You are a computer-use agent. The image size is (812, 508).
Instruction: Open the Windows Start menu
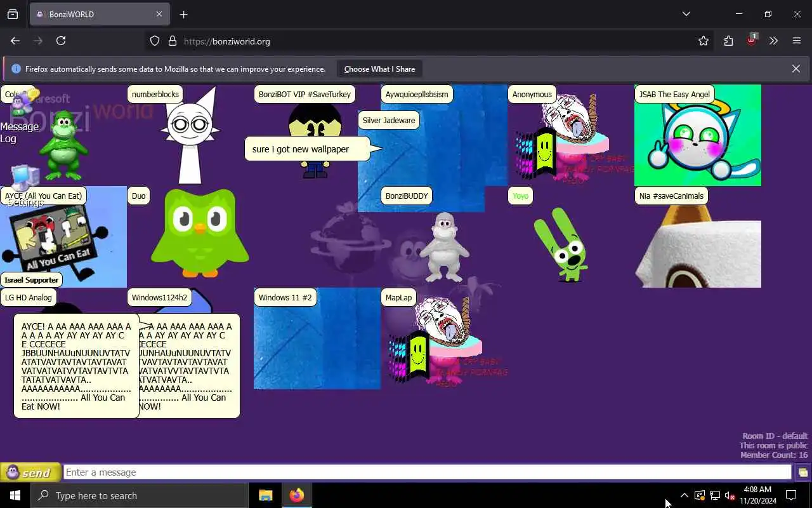pyautogui.click(x=15, y=495)
